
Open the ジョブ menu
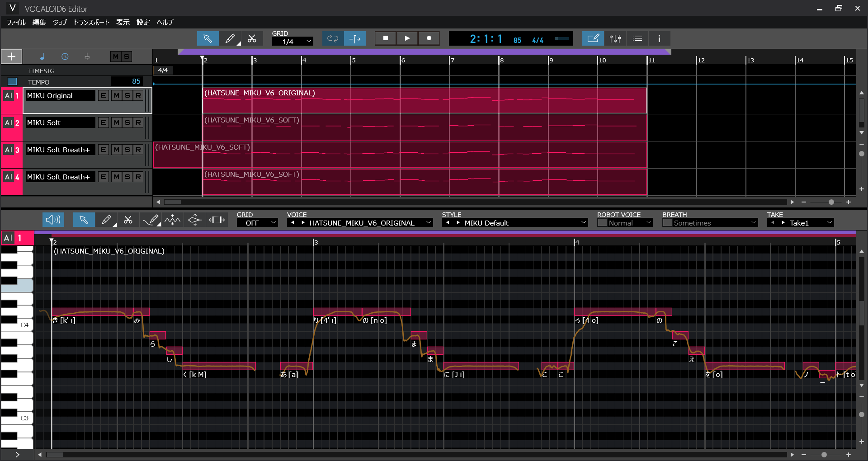tap(60, 22)
